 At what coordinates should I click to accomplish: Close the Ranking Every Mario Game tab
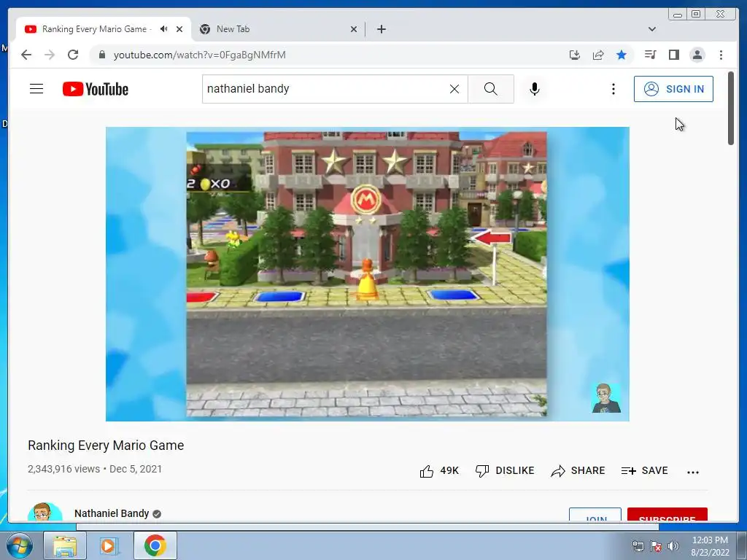click(x=179, y=29)
